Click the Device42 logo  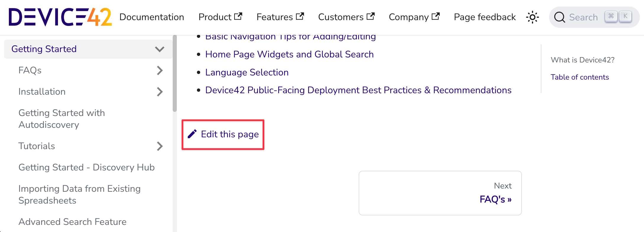(60, 17)
